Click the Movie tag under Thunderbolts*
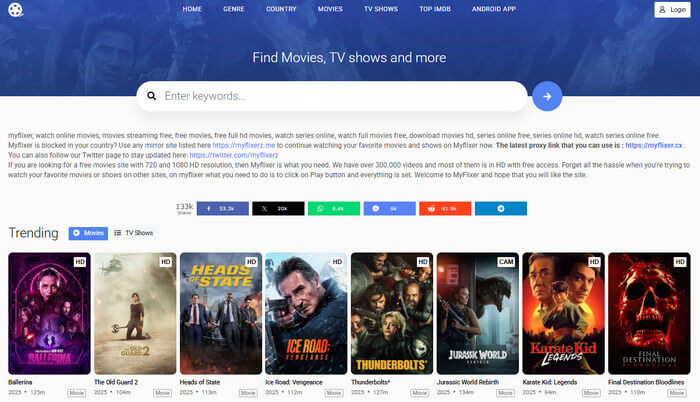Image resolution: width=700 pixels, height=402 pixels. coord(420,393)
